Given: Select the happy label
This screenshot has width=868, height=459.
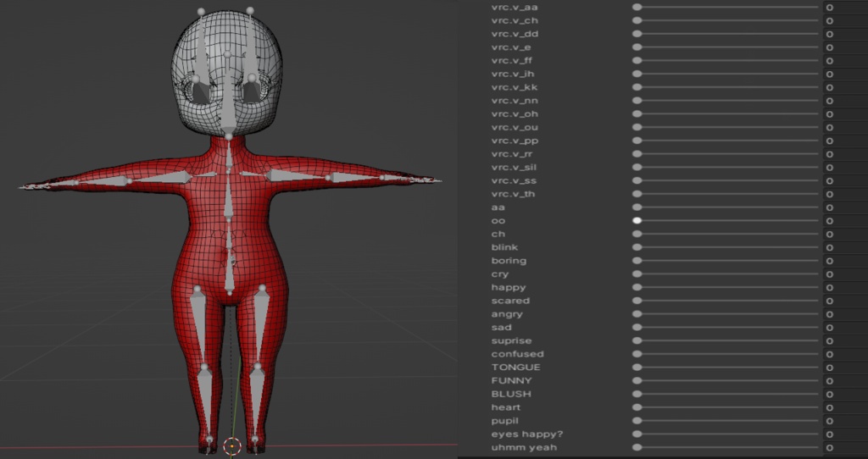Looking at the screenshot, I should click(509, 288).
